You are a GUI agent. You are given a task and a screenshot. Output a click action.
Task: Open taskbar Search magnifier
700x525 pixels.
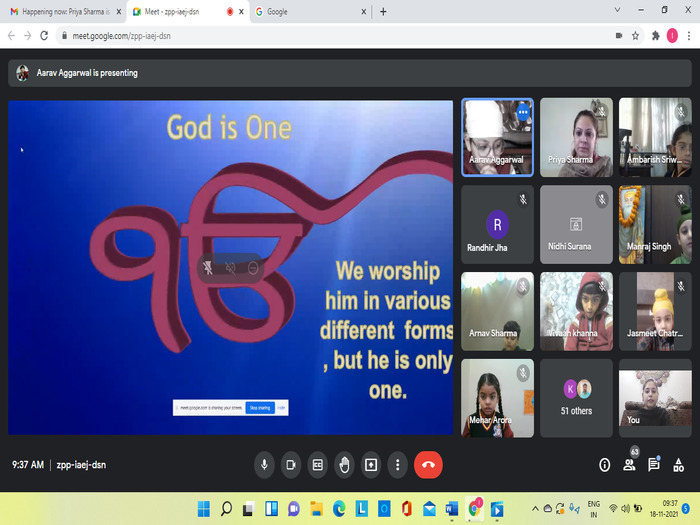[226, 508]
